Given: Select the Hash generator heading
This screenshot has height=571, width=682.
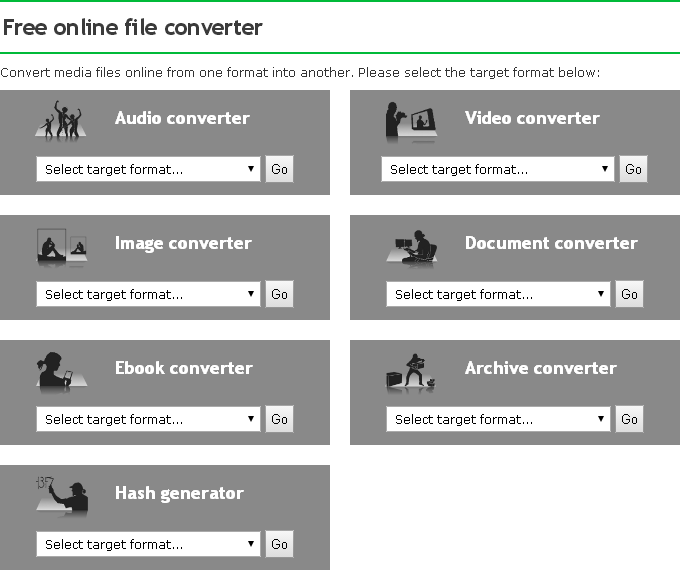Looking at the screenshot, I should click(179, 494).
